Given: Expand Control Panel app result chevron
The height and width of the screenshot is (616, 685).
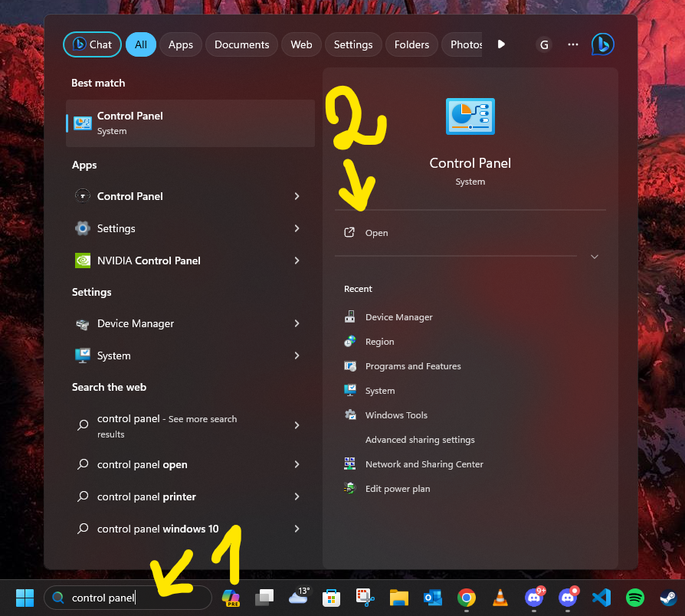Looking at the screenshot, I should click(297, 196).
